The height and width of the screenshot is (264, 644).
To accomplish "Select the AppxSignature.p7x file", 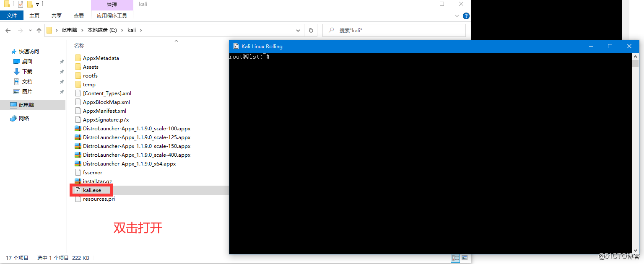I will click(106, 119).
